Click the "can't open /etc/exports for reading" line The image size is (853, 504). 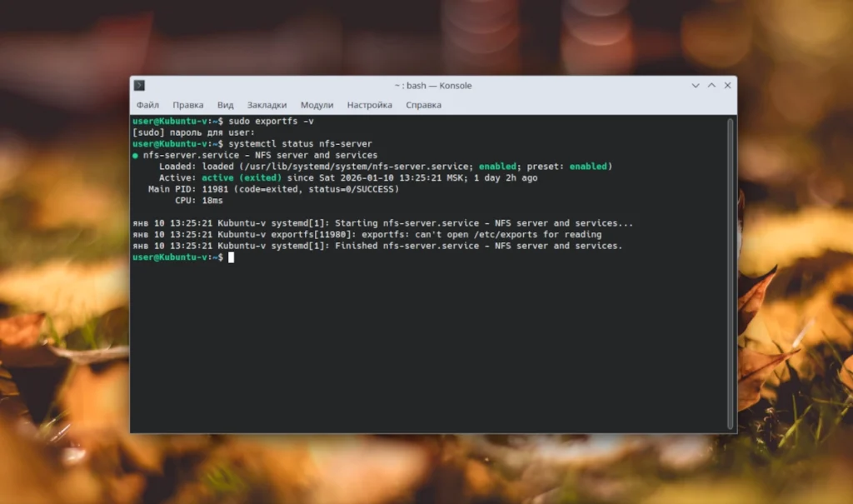pos(367,235)
